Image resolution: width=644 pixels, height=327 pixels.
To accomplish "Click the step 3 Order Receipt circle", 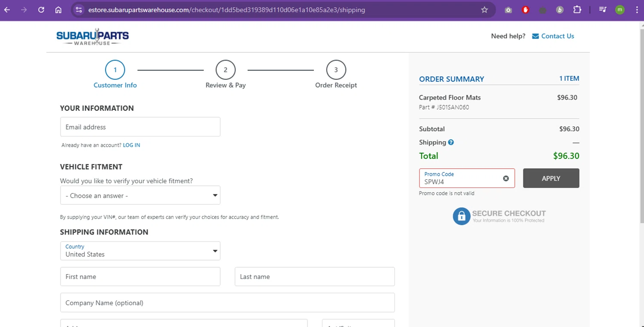I will pyautogui.click(x=336, y=70).
